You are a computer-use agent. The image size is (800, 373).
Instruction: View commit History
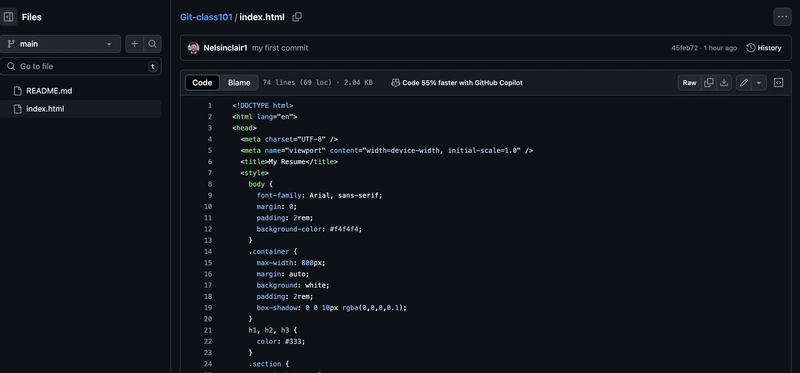[764, 48]
